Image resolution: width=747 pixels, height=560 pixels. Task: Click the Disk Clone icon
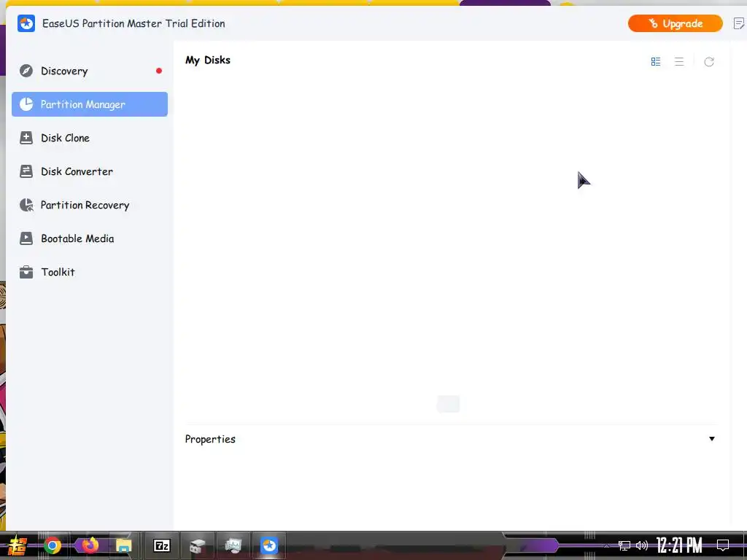[26, 138]
